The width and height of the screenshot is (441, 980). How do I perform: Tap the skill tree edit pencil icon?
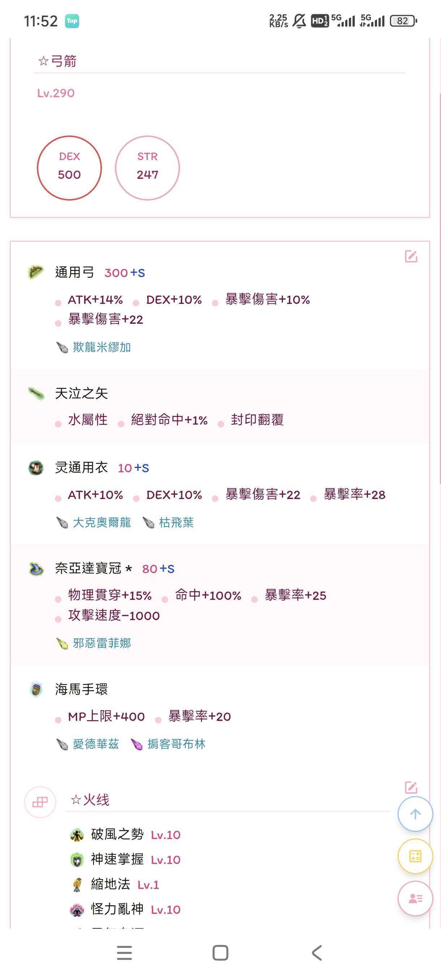pos(411,787)
